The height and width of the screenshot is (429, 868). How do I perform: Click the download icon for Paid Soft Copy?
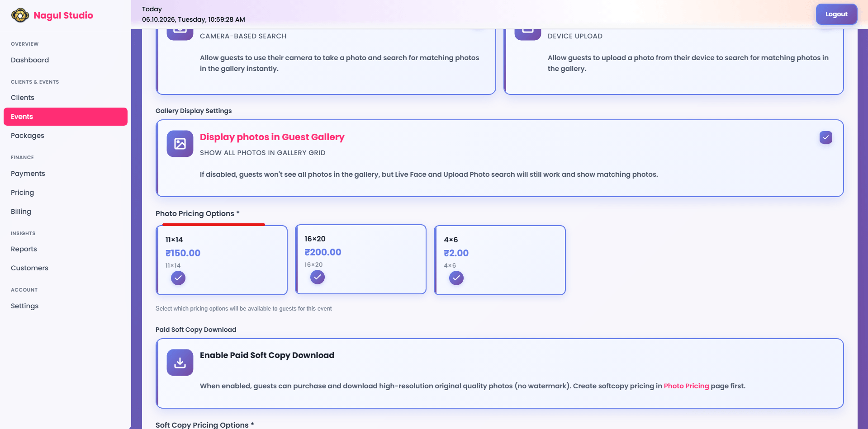point(180,363)
